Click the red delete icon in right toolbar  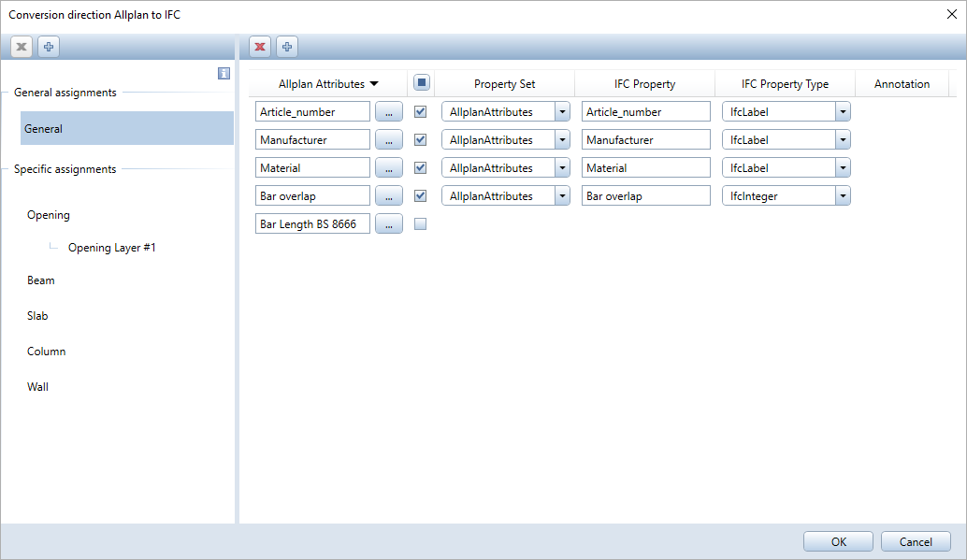point(260,47)
